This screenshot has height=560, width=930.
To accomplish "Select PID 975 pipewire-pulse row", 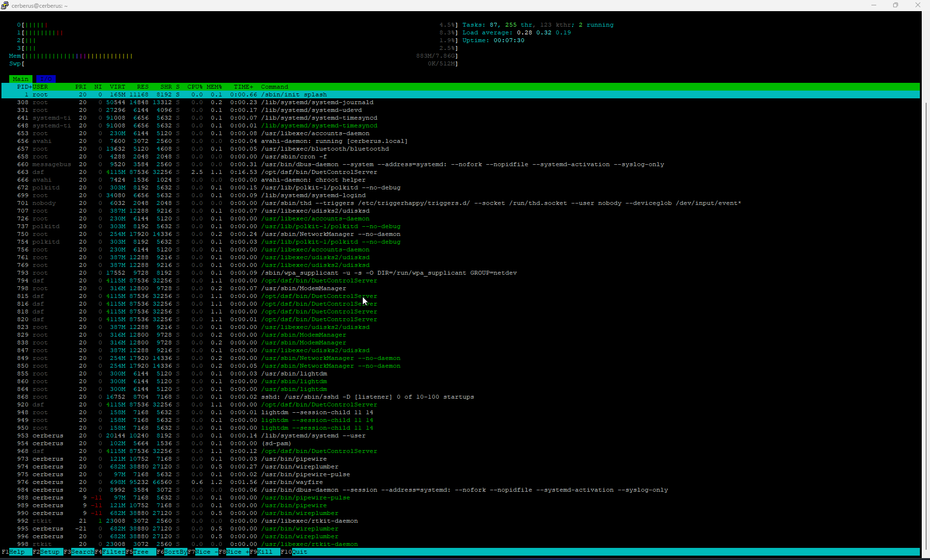I will (x=461, y=474).
